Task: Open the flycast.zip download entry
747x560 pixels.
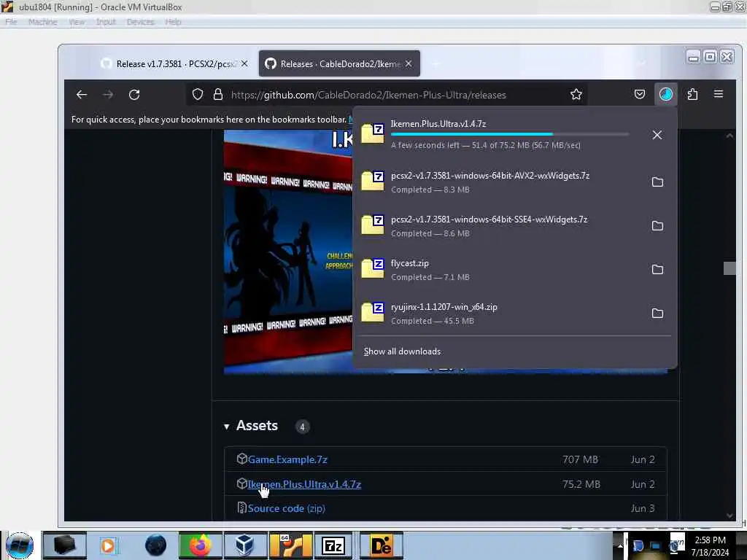Action: point(497,270)
